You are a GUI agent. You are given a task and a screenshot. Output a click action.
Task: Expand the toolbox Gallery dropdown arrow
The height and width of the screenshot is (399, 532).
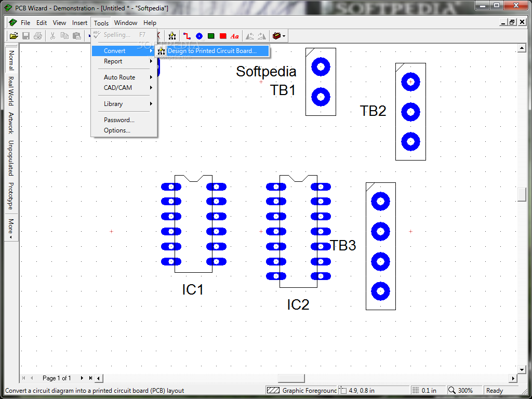tap(284, 36)
